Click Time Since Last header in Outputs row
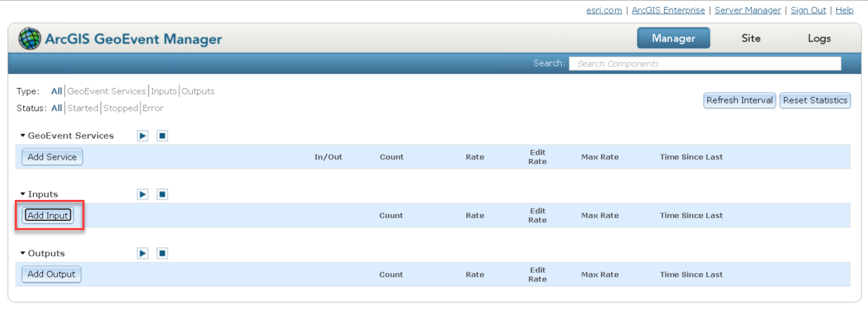This screenshot has height=316, width=868. [691, 274]
